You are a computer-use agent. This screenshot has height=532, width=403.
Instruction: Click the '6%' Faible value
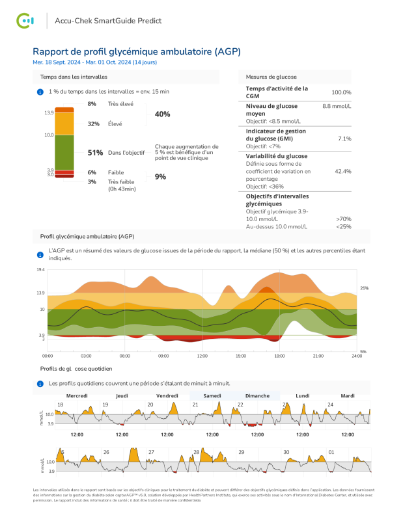tap(92, 172)
